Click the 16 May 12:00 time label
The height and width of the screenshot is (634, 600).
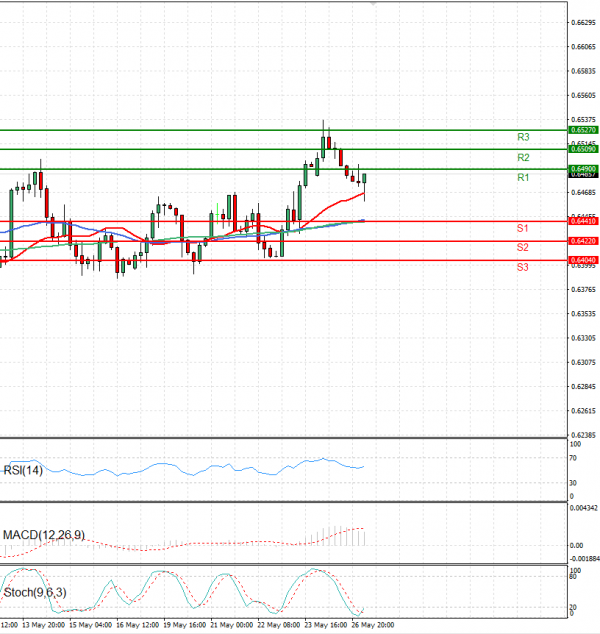pyautogui.click(x=137, y=625)
